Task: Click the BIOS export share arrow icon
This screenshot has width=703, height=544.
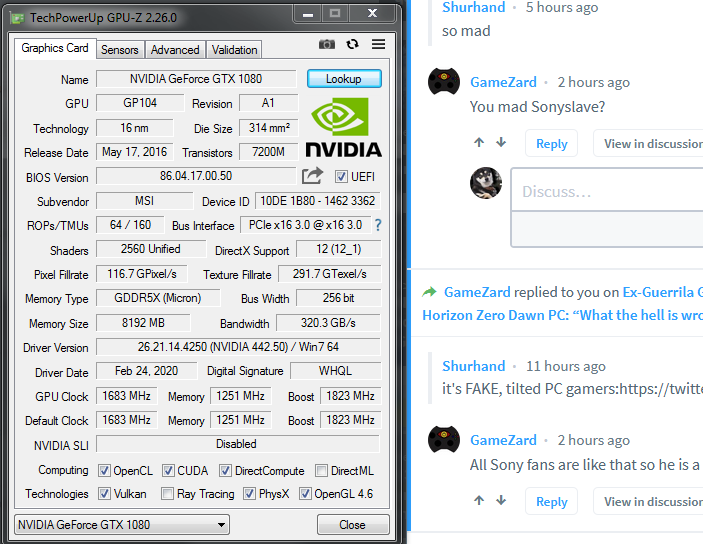Action: [312, 176]
